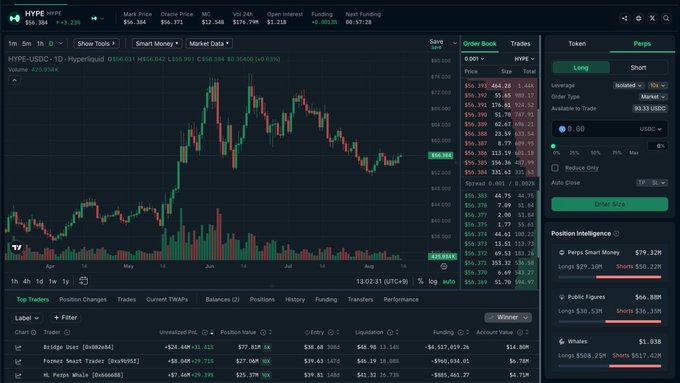This screenshot has height=383, width=680.
Task: Open the Label dropdown
Action: click(x=27, y=318)
